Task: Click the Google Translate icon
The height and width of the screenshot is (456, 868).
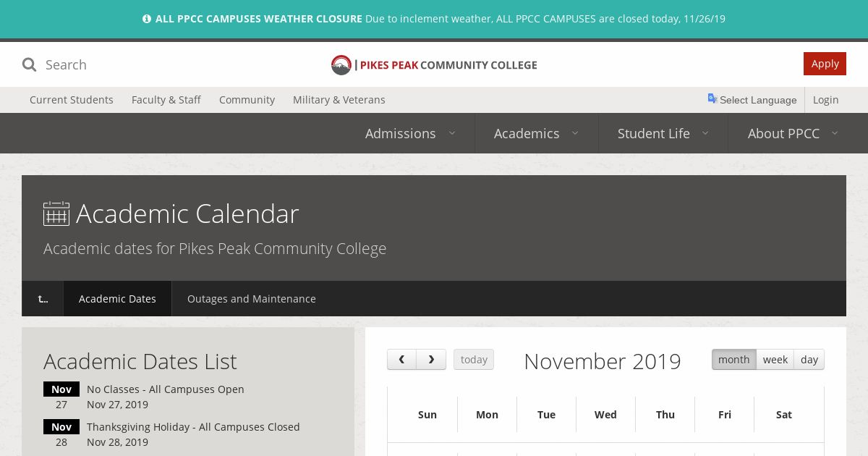Action: (712, 98)
